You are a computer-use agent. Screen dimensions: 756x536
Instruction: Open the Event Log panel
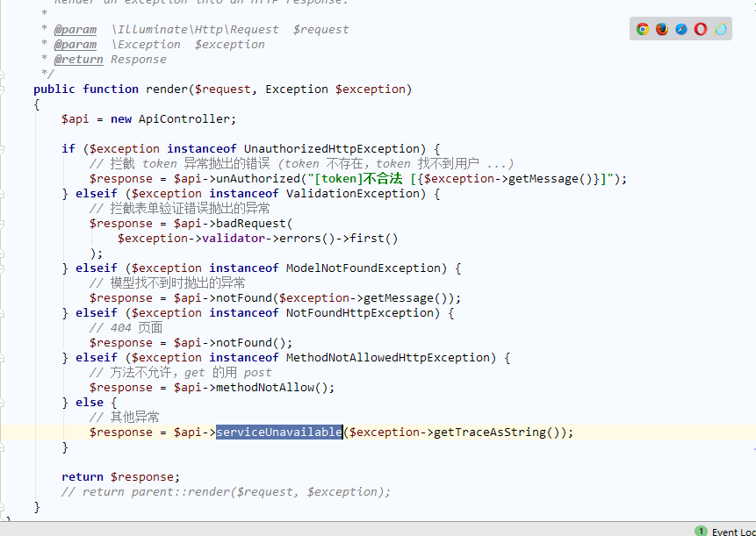click(x=733, y=532)
